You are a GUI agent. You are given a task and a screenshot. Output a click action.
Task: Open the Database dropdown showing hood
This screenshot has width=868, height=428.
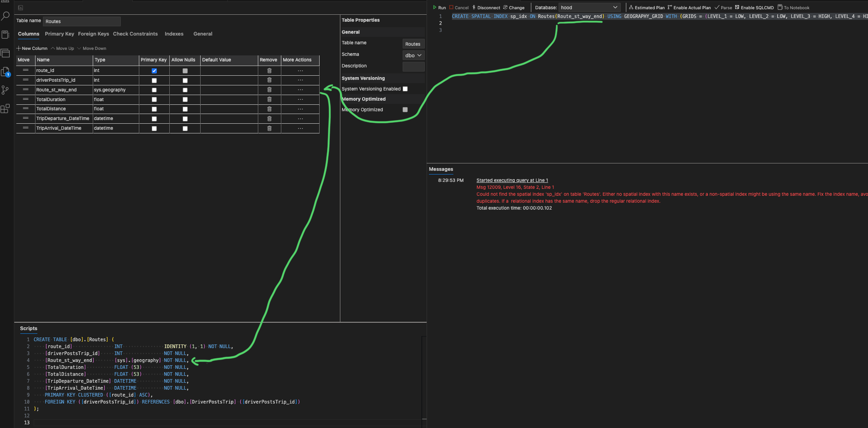pos(589,7)
